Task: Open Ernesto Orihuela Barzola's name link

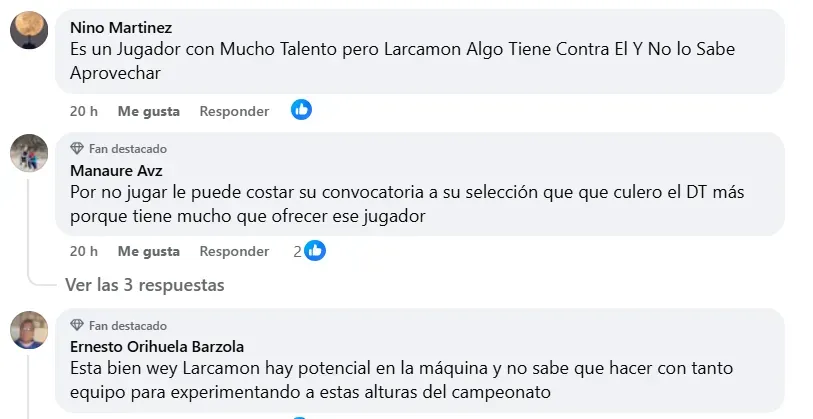Action: click(157, 347)
